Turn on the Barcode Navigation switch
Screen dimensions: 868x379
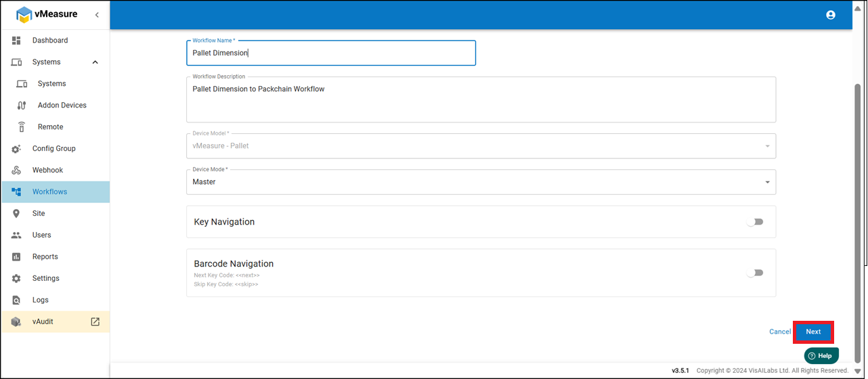tap(754, 273)
